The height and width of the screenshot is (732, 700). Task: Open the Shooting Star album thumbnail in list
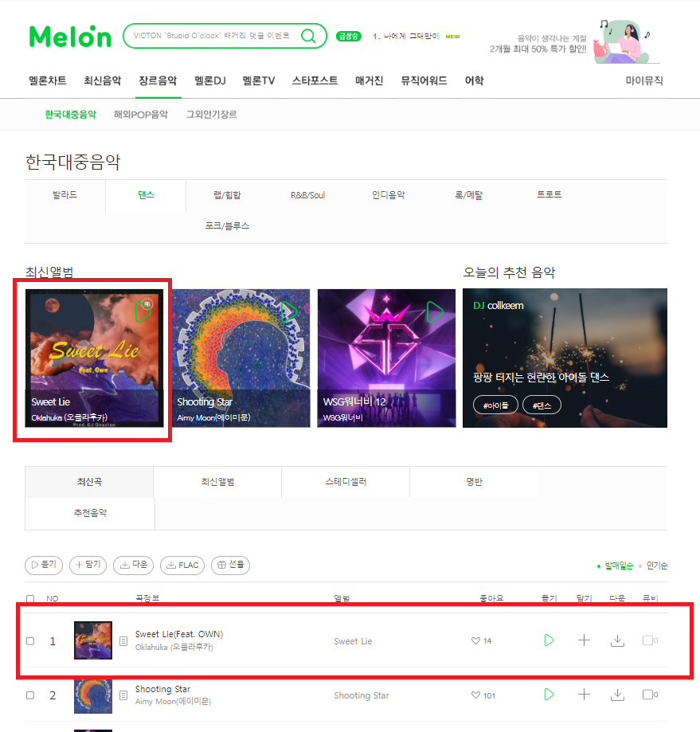(93, 695)
